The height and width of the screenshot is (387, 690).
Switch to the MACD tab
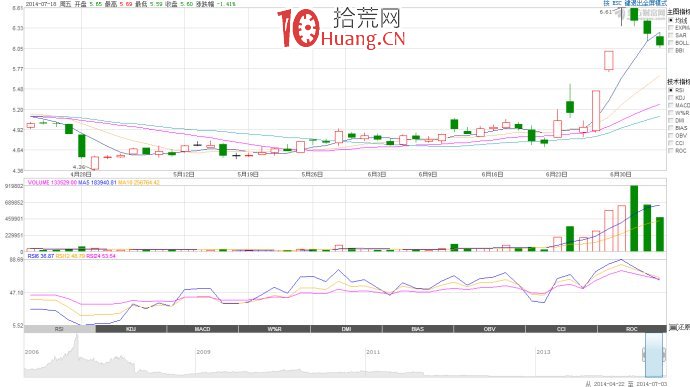pos(203,329)
